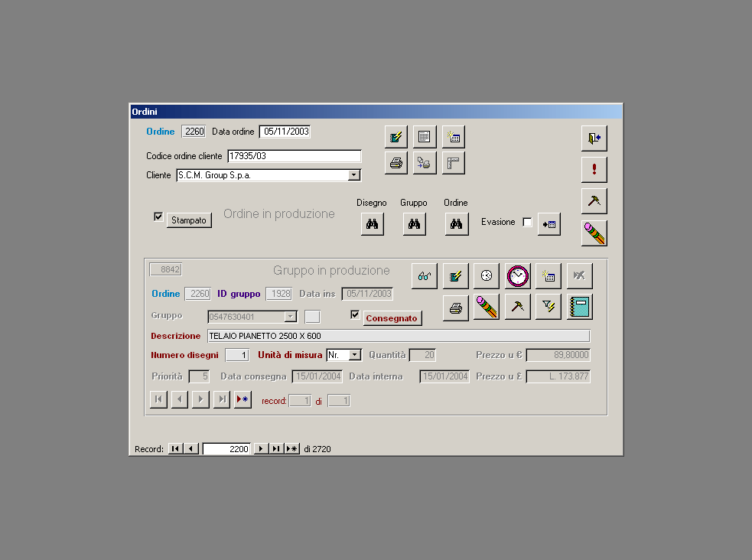
Task: Click the Prezzo u € field
Action: pyautogui.click(x=558, y=355)
